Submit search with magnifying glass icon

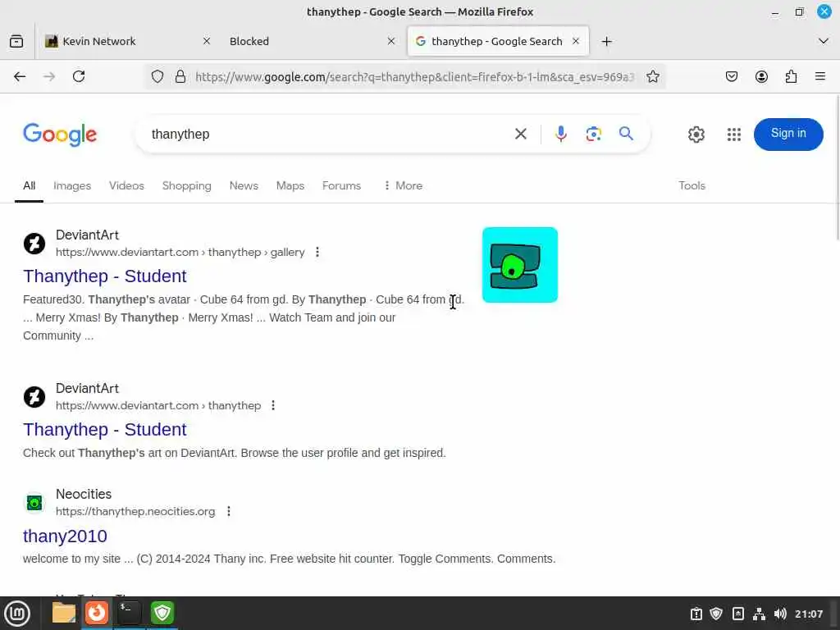pos(626,134)
